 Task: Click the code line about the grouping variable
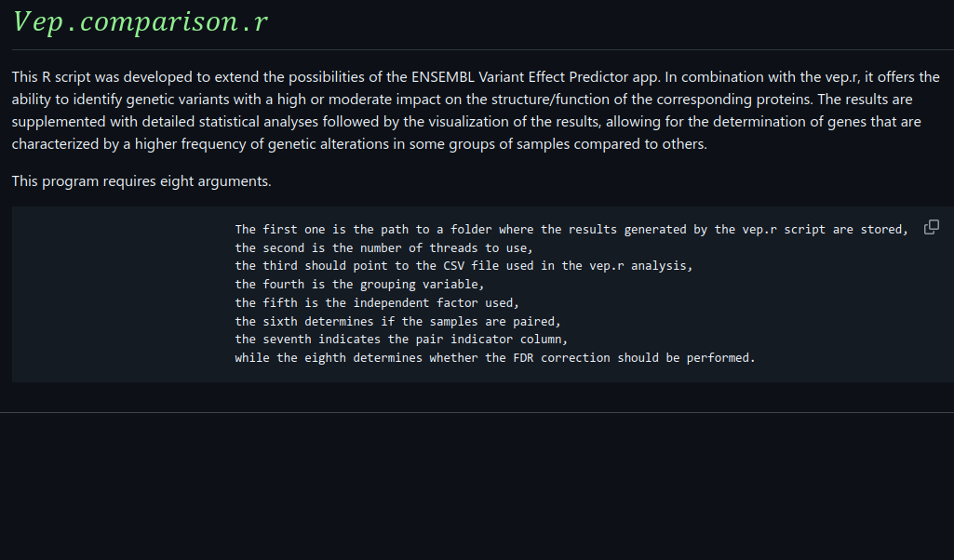[359, 284]
